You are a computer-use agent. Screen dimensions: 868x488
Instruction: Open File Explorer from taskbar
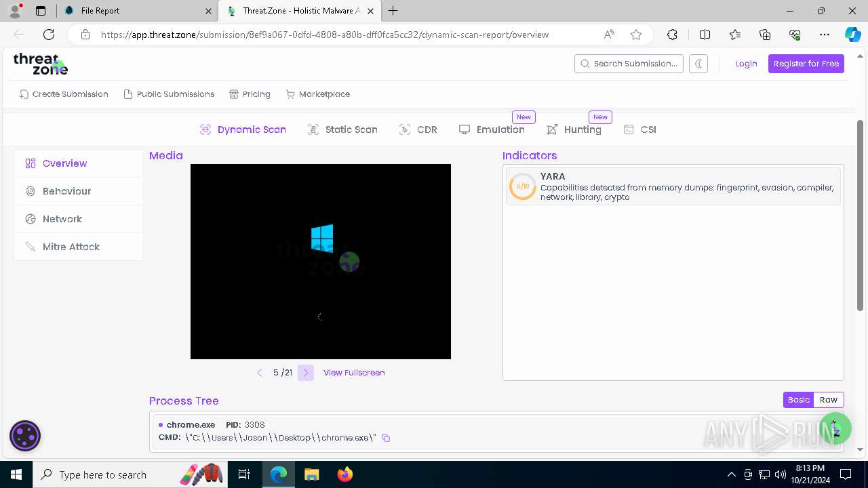click(x=312, y=474)
